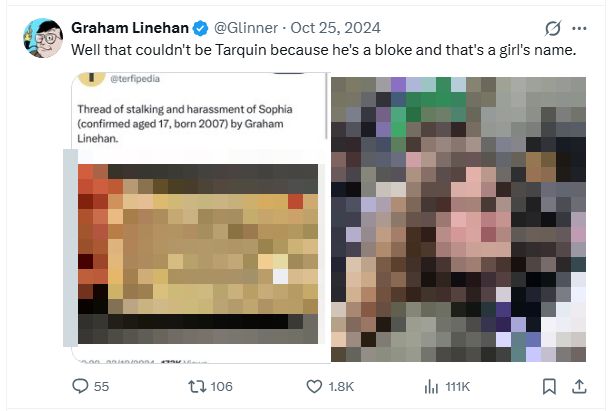This screenshot has width=610, height=411.
Task: Like the post with the heart icon
Action: tap(314, 386)
